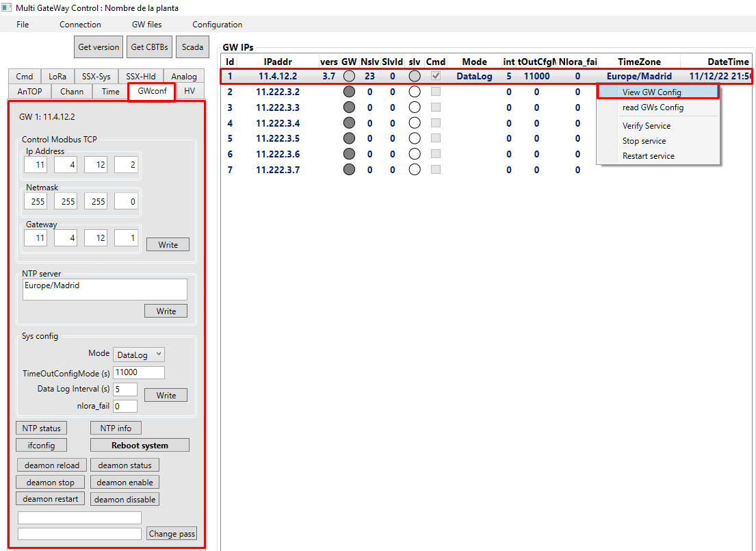Select the slv radio button for gateway 11.222.3.4
Screen dimensions: 756x551
[414, 123]
